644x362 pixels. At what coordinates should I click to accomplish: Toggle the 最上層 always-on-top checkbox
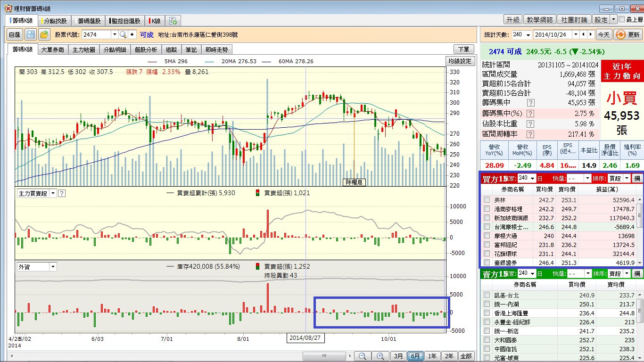click(621, 19)
